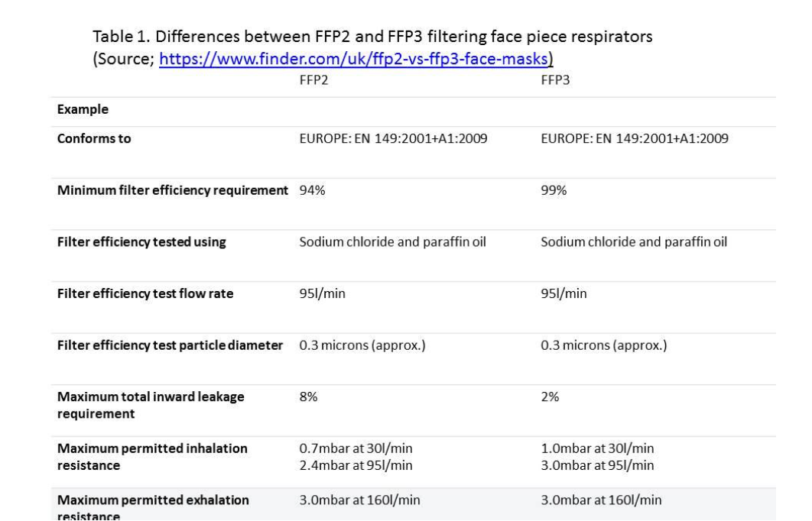Click Minimum filter efficiency requirement label

(173, 190)
